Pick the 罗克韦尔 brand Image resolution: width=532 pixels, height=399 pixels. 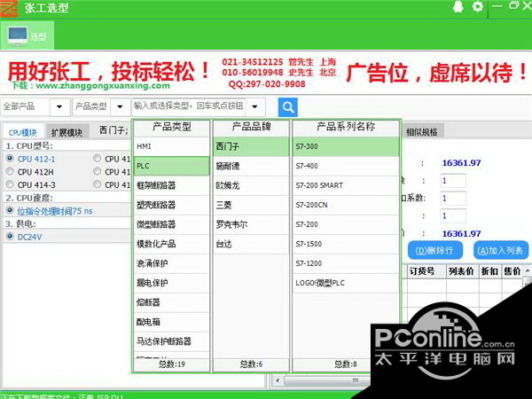tap(251, 224)
